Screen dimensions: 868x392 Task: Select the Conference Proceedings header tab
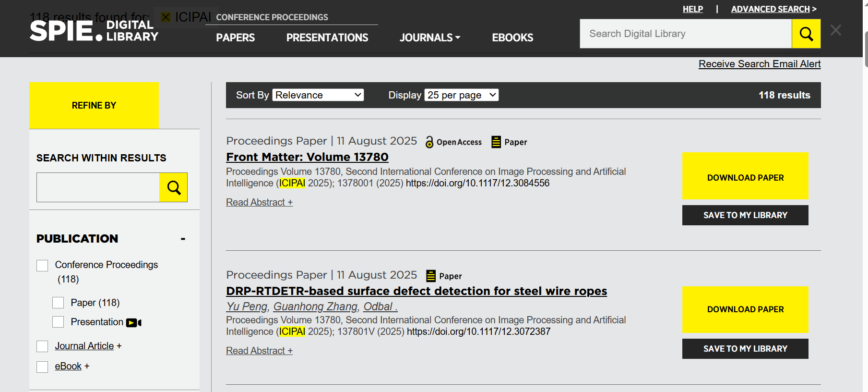tap(272, 17)
